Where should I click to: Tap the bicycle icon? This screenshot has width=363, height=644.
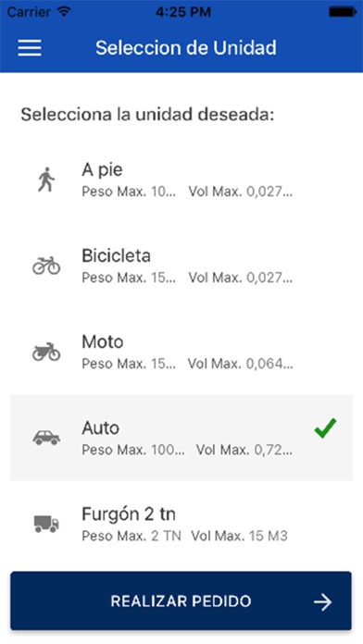46,266
